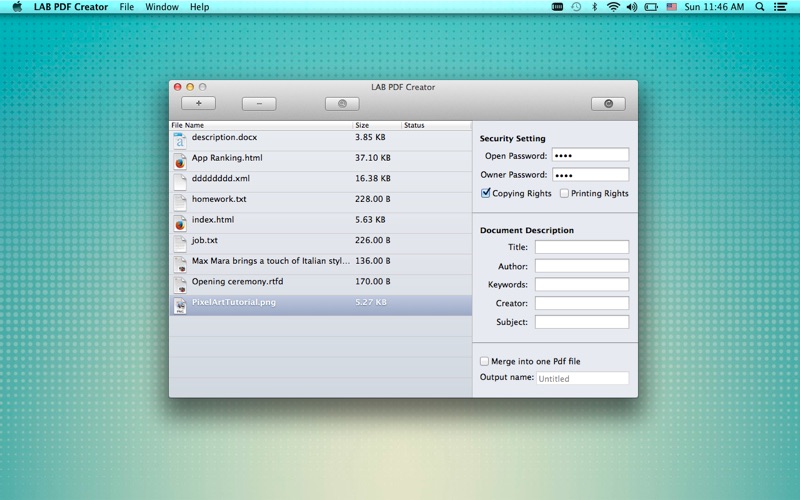The height and width of the screenshot is (500, 800).
Task: Click the 228.00 B size value
Action: click(373, 199)
